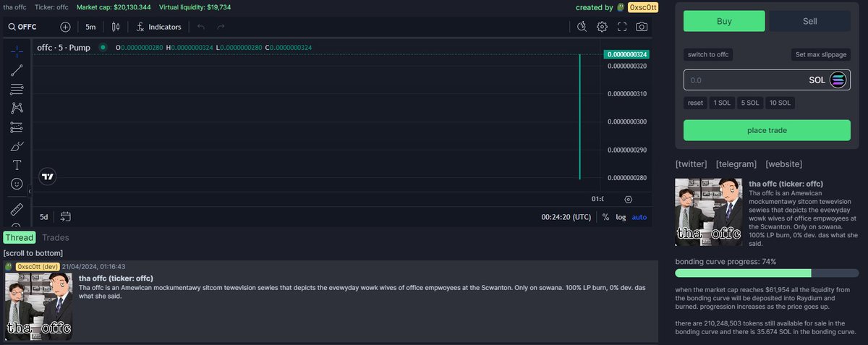Image resolution: width=868 pixels, height=345 pixels.
Task: Click the place trade button
Action: point(767,130)
